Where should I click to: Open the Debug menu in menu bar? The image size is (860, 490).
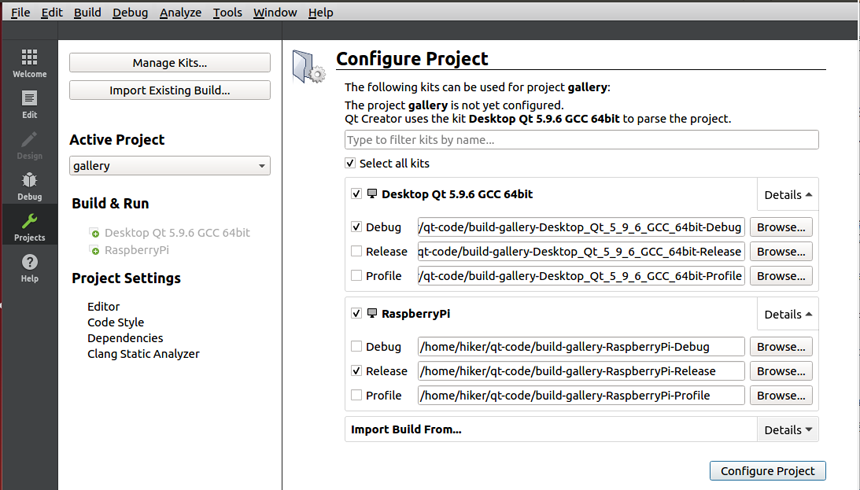pyautogui.click(x=130, y=12)
